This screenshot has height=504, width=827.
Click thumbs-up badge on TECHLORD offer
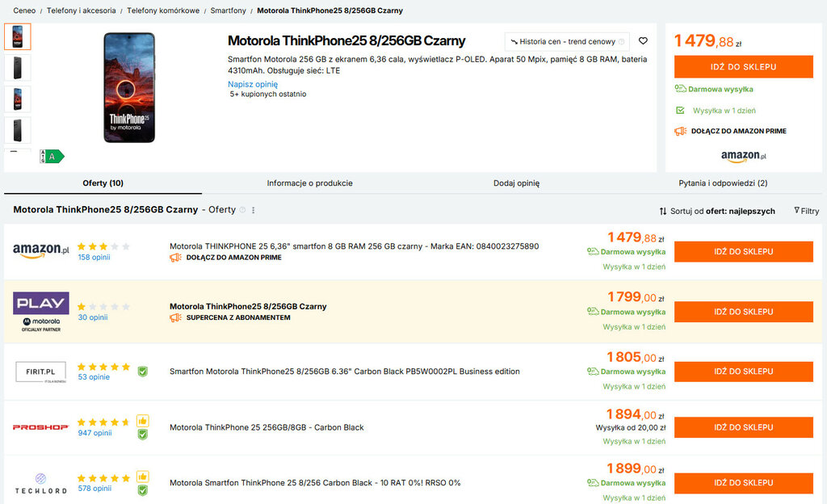(x=142, y=477)
